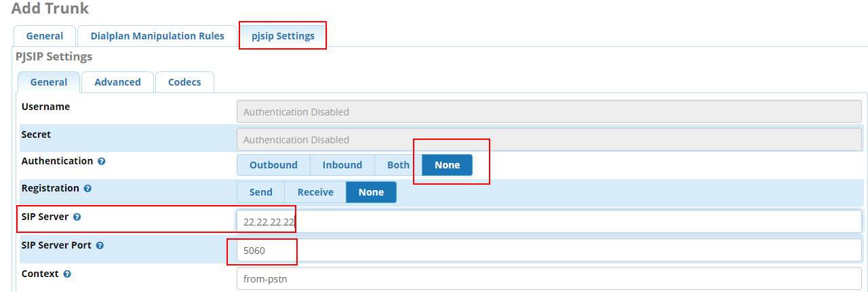Open the top-level General trunk tab
The image size is (868, 292).
coord(45,36)
